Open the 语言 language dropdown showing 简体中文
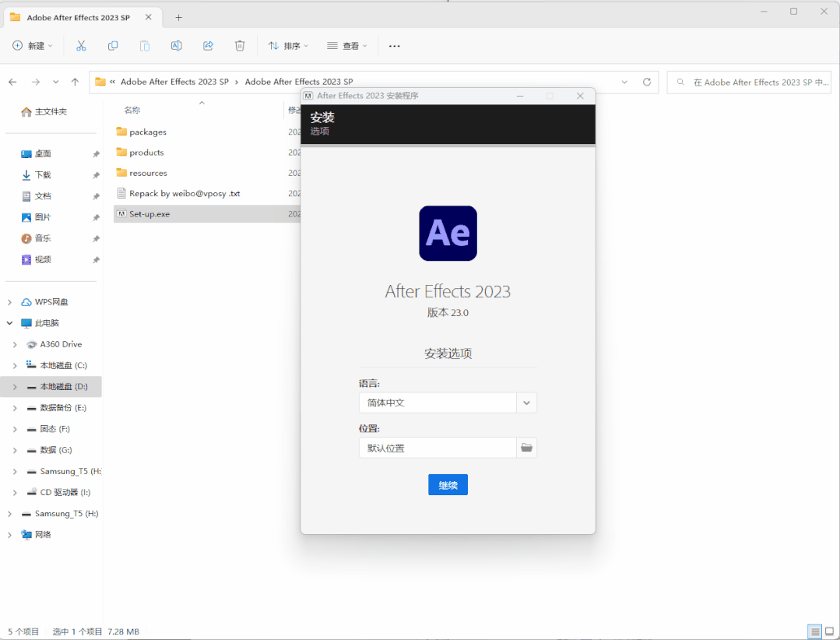Image resolution: width=840 pixels, height=640 pixels. [526, 403]
